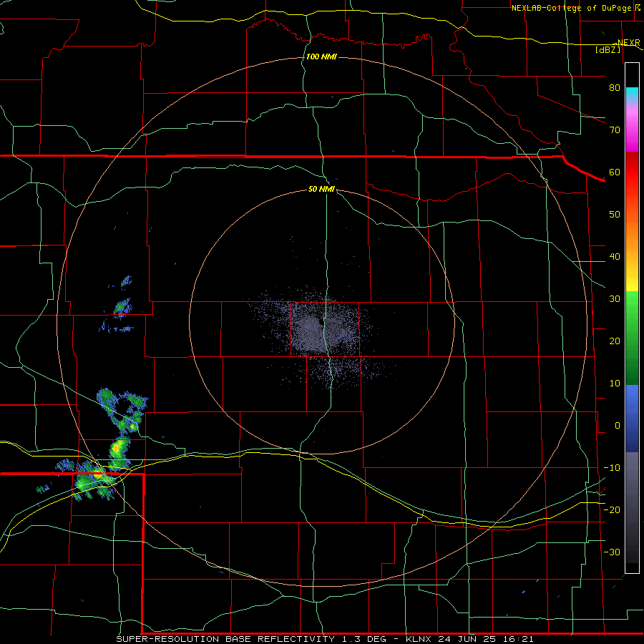Click the -20 value on the dBZ scale

(612, 510)
